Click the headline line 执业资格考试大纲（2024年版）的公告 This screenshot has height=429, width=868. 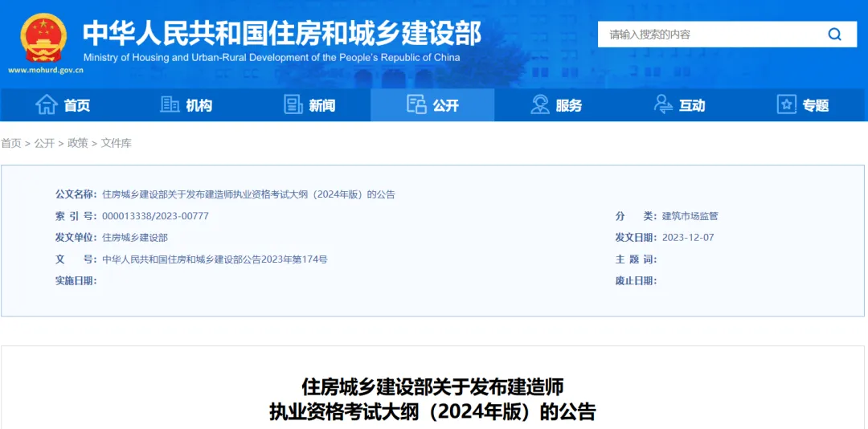pos(432,412)
